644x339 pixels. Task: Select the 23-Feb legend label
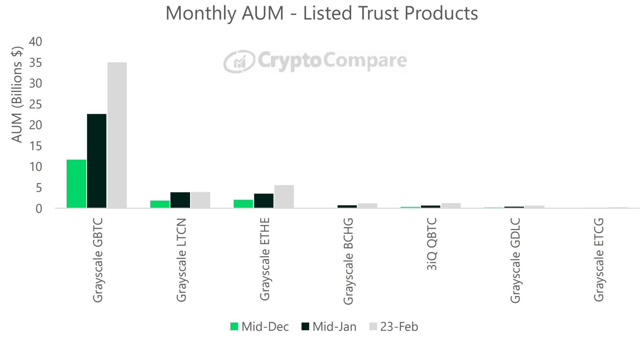pyautogui.click(x=399, y=327)
